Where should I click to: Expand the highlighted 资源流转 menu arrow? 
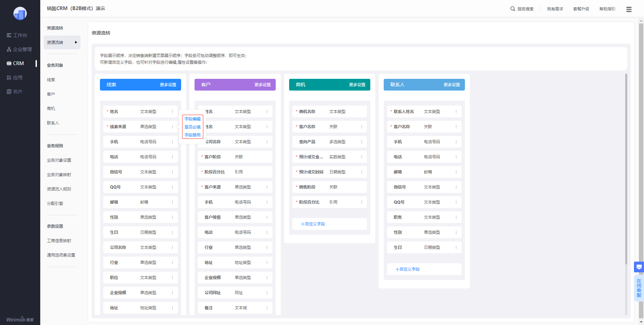76,42
